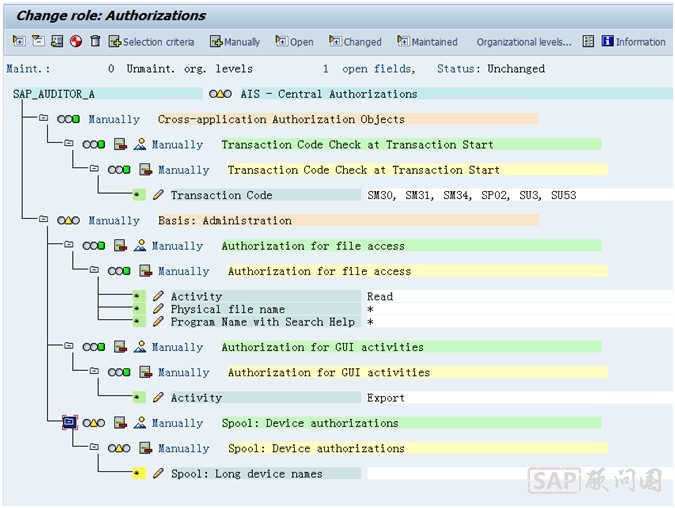Collapse yellow Authorization for GUI activities folder

pyautogui.click(x=94, y=371)
